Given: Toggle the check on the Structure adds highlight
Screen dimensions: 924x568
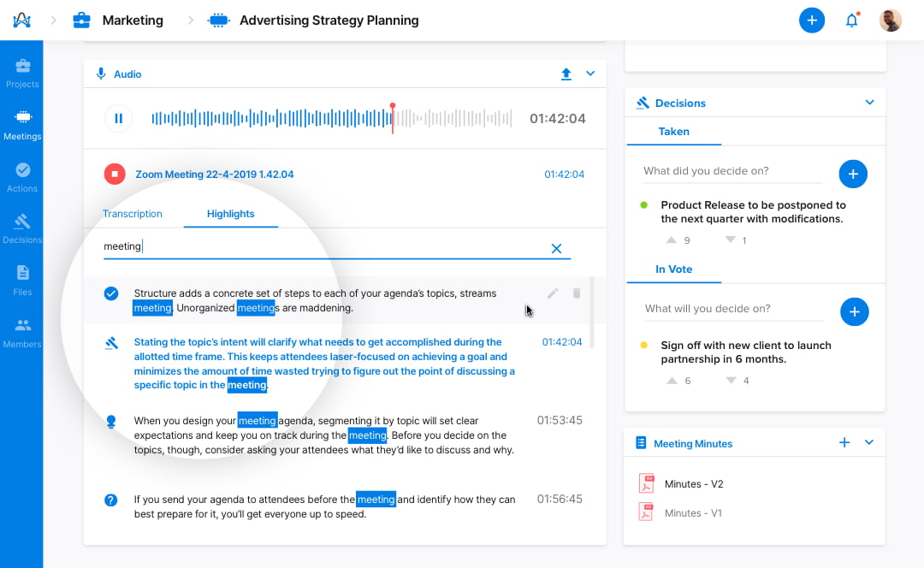Looking at the screenshot, I should (x=110, y=293).
